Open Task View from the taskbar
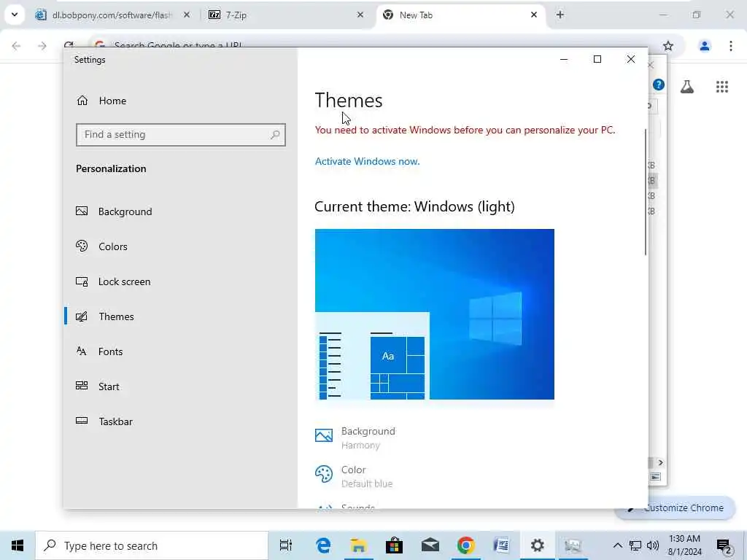The image size is (747, 560). 286,545
